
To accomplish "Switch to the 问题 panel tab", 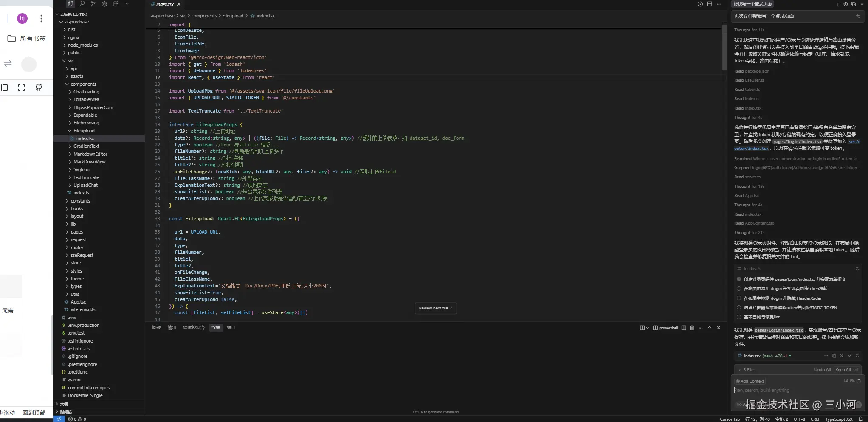I will click(156, 328).
